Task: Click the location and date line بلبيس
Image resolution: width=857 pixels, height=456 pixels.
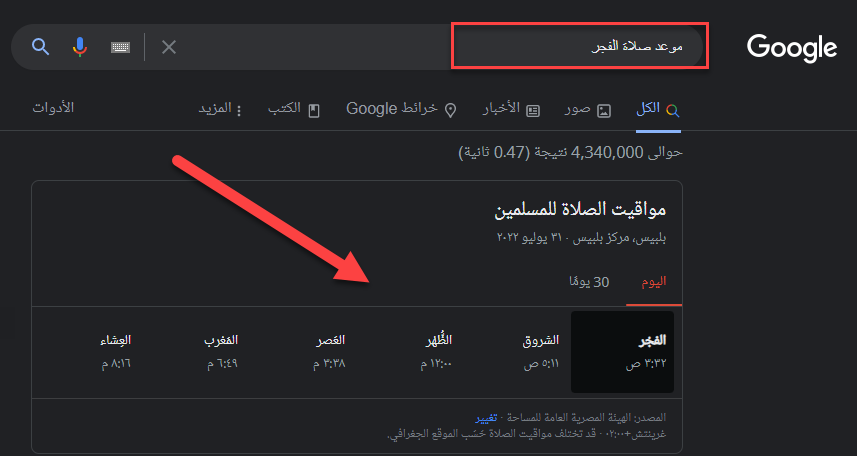Action: pyautogui.click(x=582, y=238)
